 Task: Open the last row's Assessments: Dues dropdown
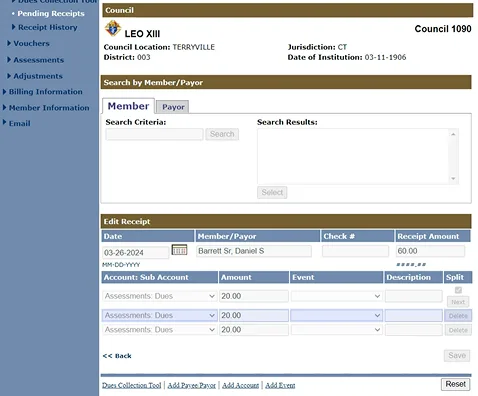pyautogui.click(x=160, y=330)
